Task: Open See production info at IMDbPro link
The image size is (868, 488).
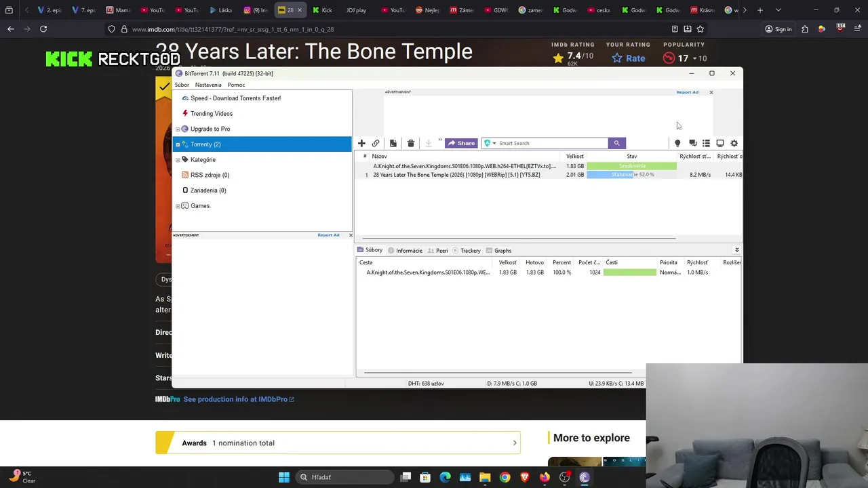Action: tap(238, 399)
